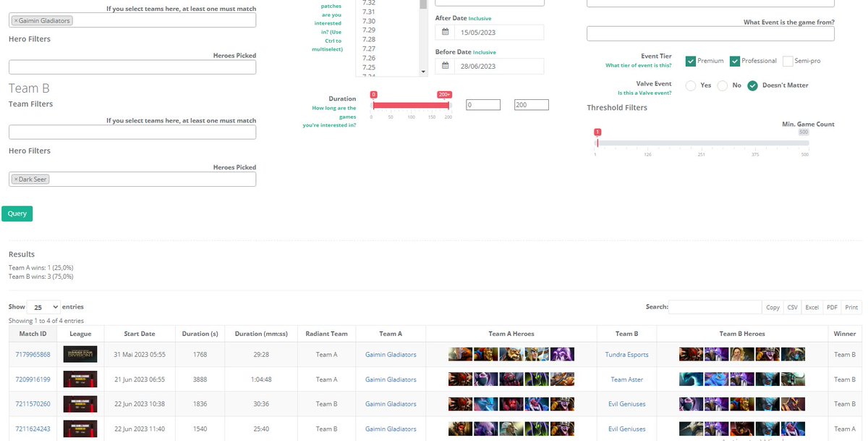Click league logo for match 7211624243
Viewport: 868px width, 441px height.
[x=80, y=429]
